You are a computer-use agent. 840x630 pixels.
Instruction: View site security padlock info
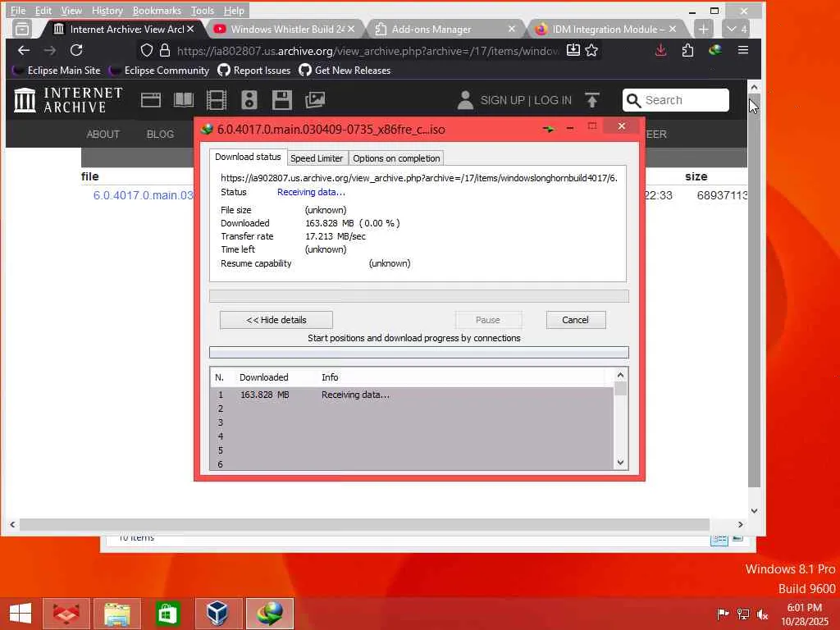coord(165,50)
